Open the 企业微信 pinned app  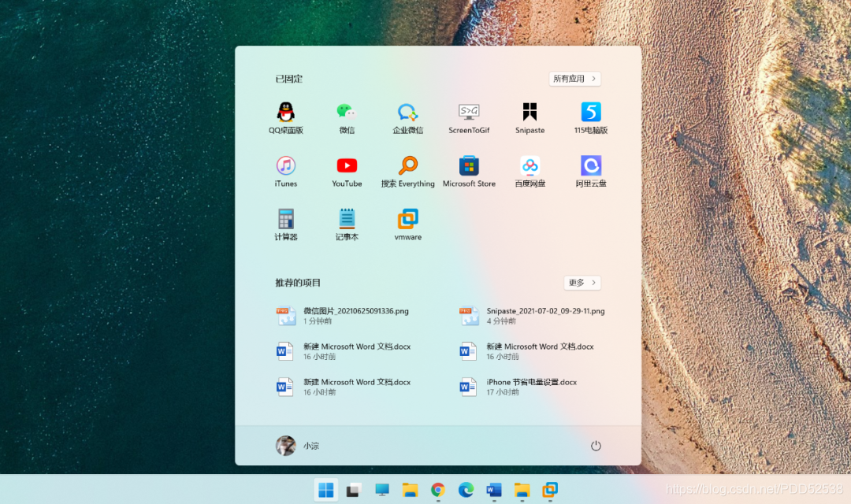(407, 117)
